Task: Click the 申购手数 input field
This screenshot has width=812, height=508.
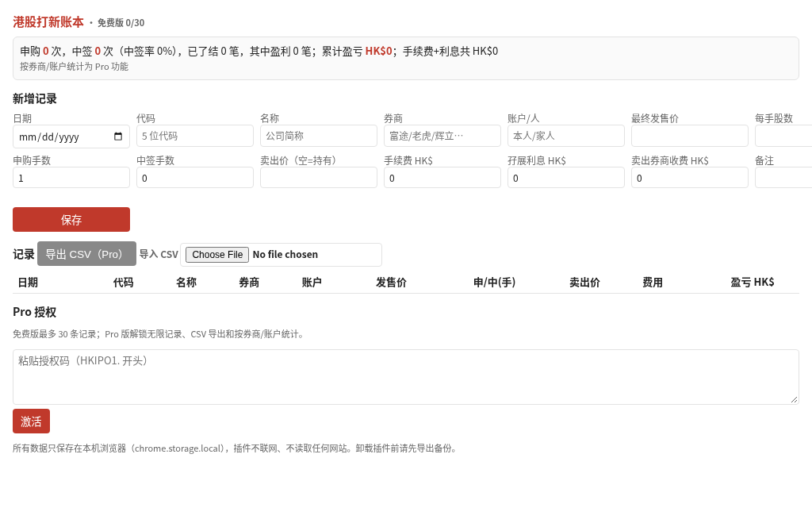Action: pos(71,178)
